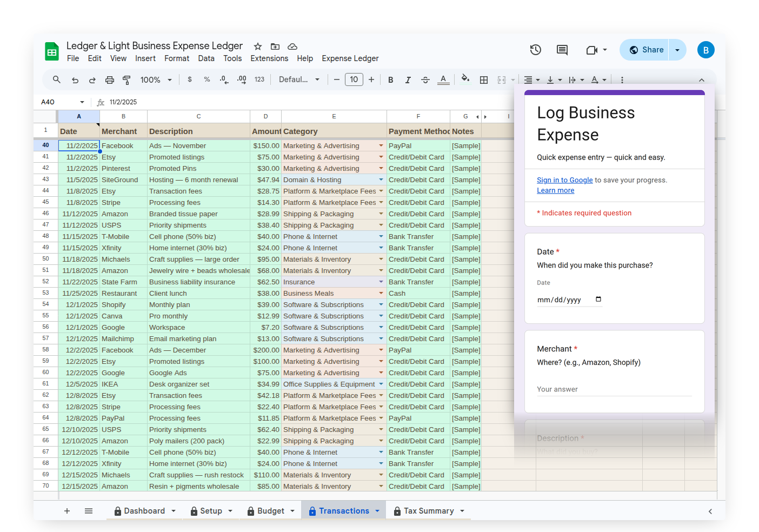
Task: Open the zoom level 100% dropdown
Action: 156,80
